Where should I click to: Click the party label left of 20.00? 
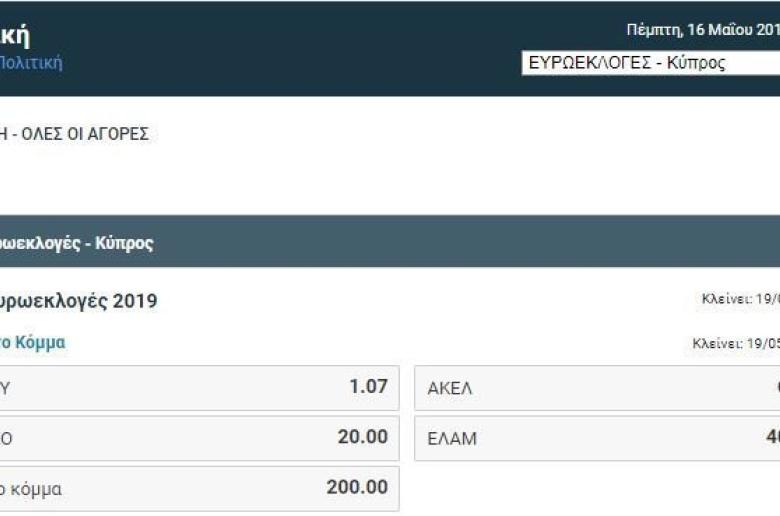6,439
